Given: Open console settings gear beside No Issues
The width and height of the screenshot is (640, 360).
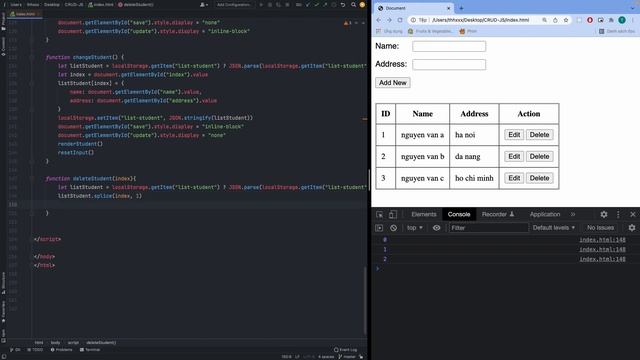Looking at the screenshot, I should (632, 228).
